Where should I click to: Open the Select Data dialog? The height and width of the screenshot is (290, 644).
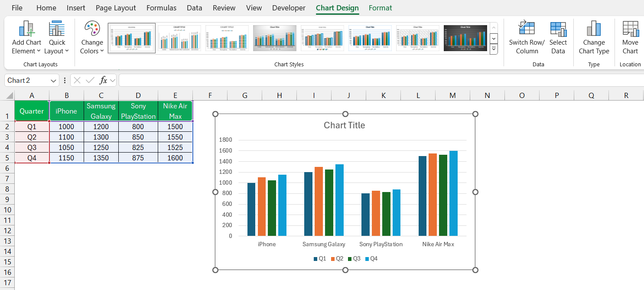(558, 38)
